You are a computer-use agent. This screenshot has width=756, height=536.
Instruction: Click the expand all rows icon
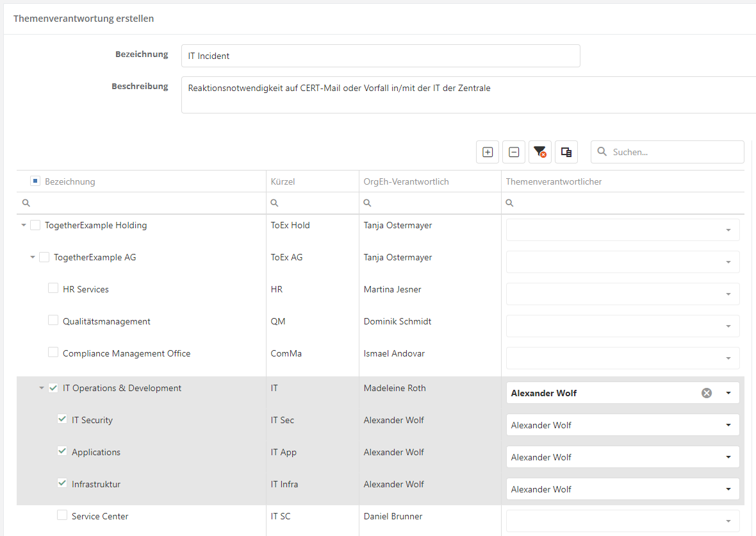point(488,152)
